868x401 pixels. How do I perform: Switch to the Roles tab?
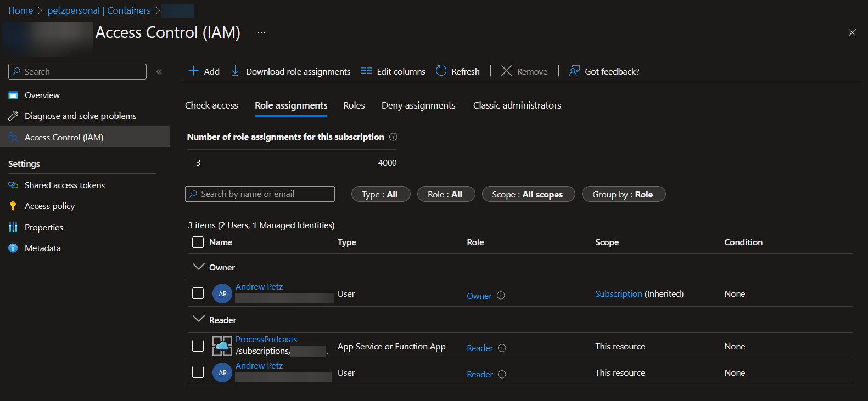(x=354, y=105)
